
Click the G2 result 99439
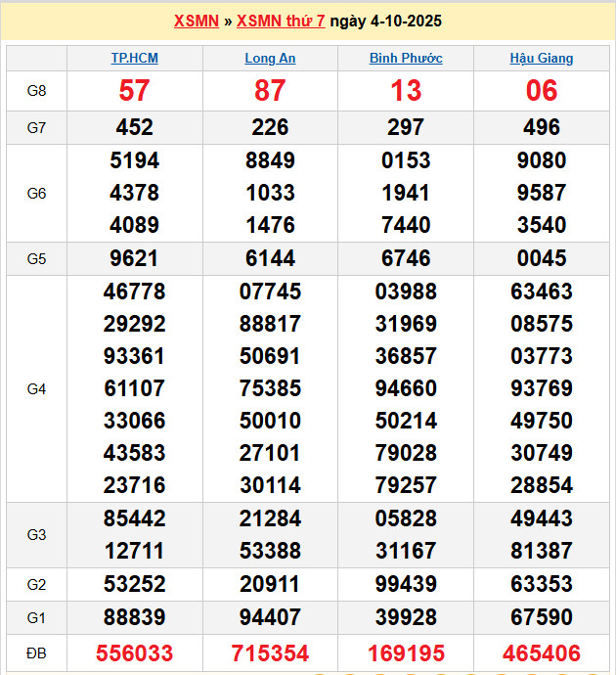point(406,584)
